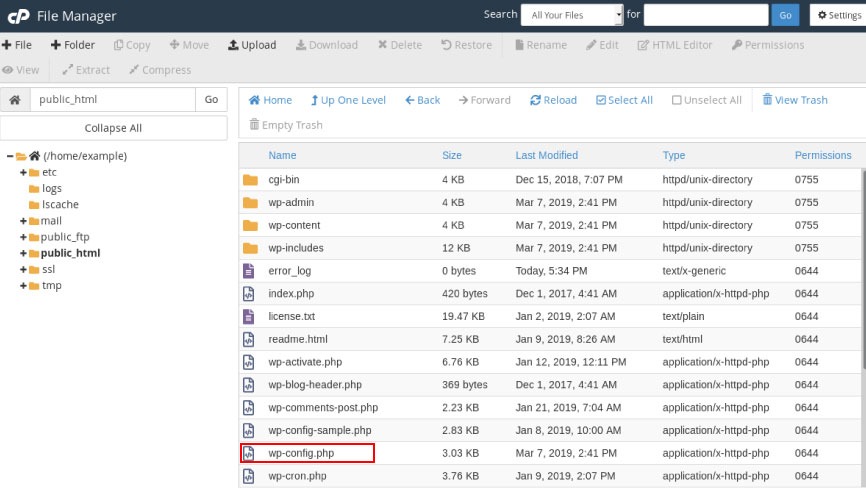The height and width of the screenshot is (488, 866).
Task: Select the lscache folder in tree
Action: pyautogui.click(x=54, y=204)
